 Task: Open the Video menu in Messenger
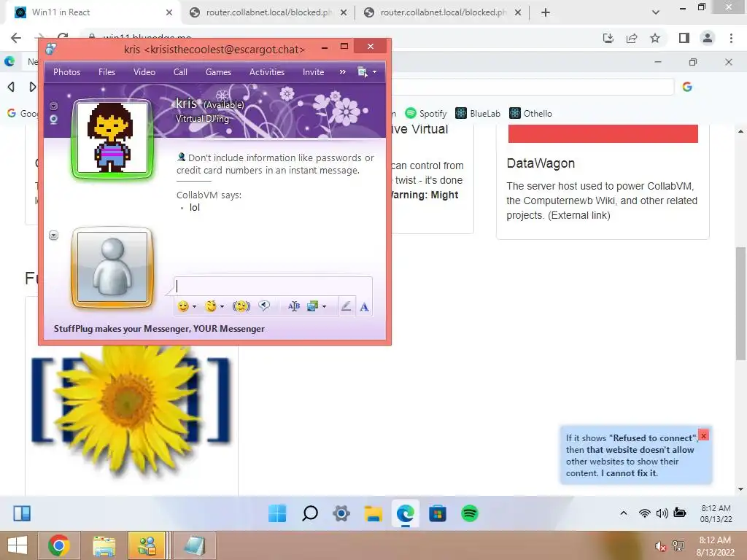(144, 72)
